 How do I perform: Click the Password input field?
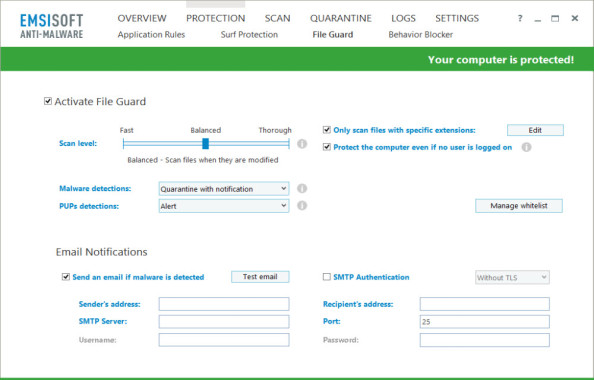(485, 340)
